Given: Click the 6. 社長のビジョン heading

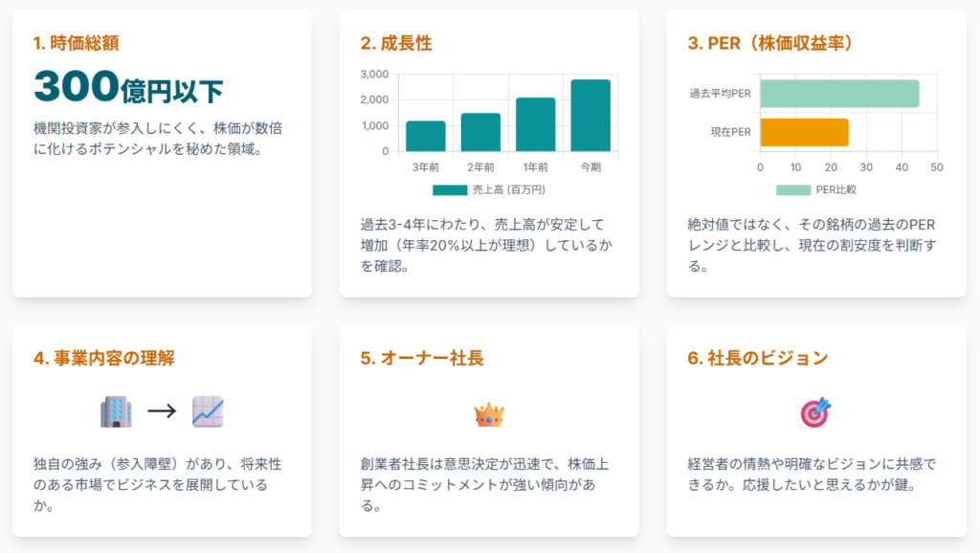Looking at the screenshot, I should pos(758,358).
